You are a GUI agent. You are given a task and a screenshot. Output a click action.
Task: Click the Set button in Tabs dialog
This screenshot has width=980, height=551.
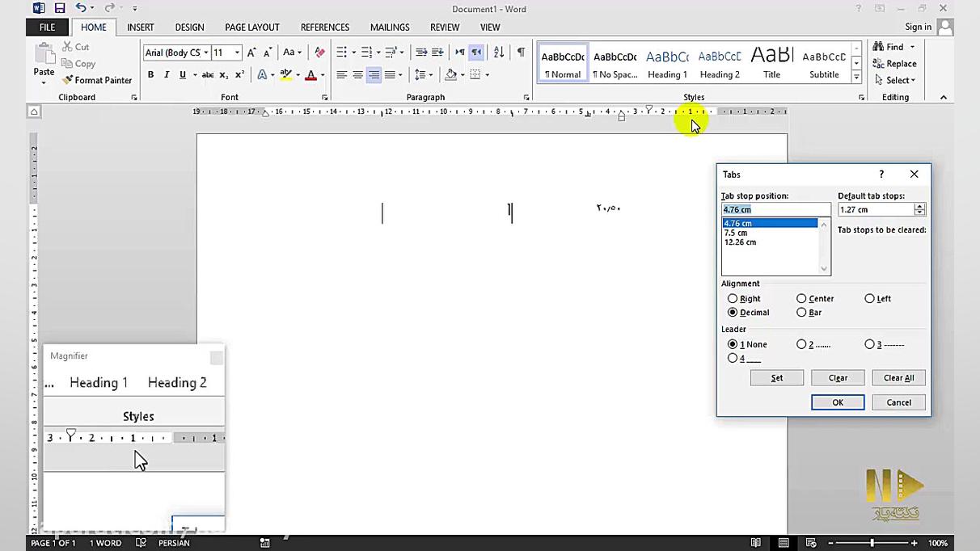tap(777, 378)
